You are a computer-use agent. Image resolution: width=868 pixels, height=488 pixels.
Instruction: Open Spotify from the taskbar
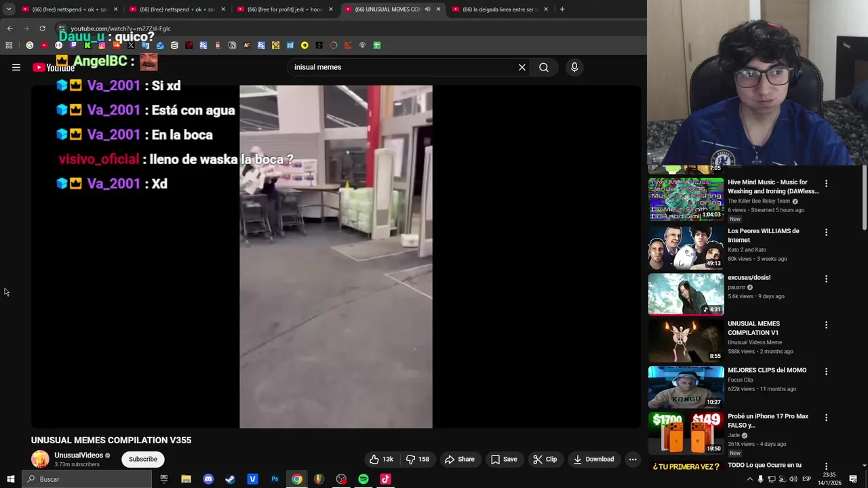363,479
